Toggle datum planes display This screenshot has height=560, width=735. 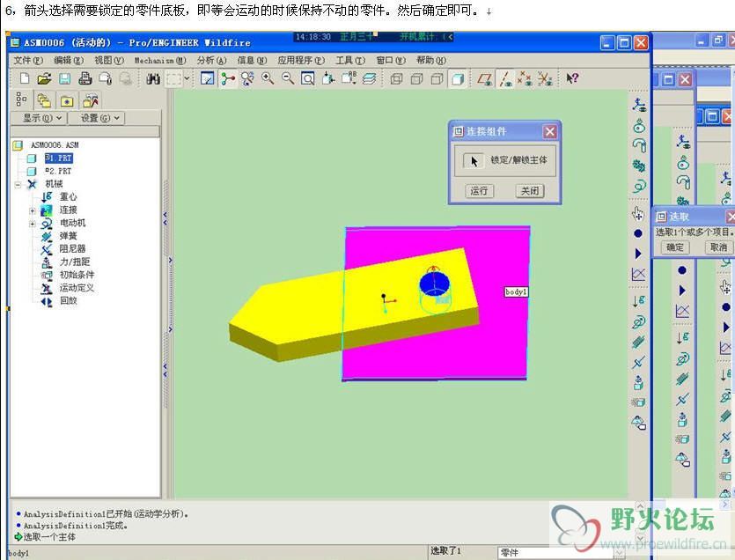click(x=485, y=78)
